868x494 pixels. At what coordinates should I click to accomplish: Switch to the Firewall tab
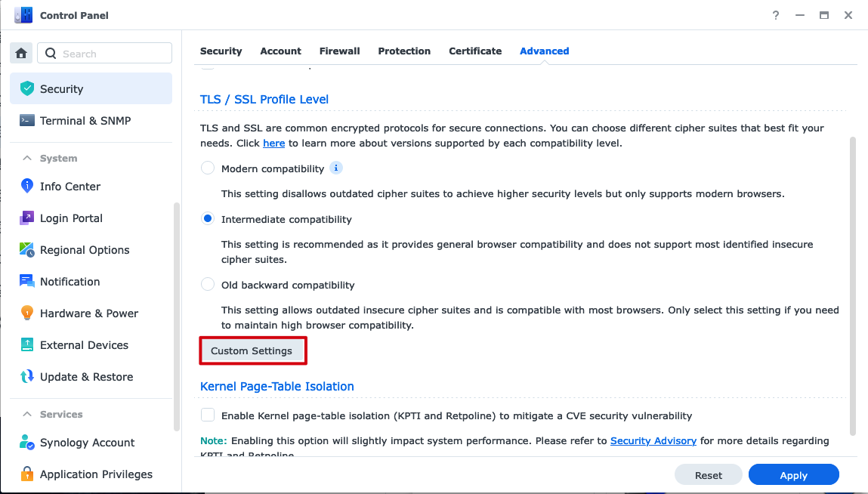coord(339,51)
